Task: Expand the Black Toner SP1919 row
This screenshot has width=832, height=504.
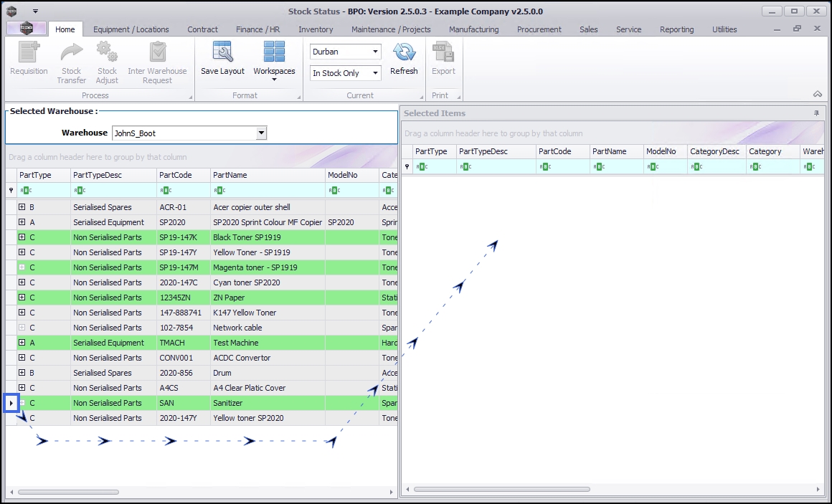Action: coord(22,237)
